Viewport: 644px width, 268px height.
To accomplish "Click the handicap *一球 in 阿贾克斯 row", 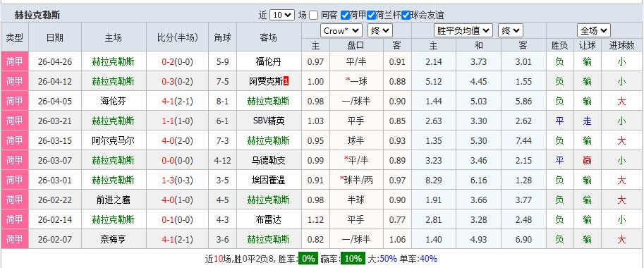I will point(356,81).
